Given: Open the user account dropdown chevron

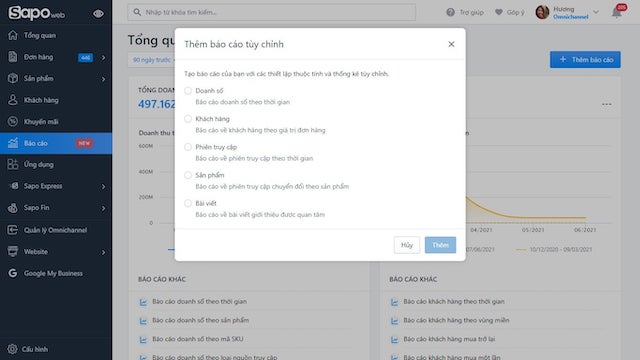Looking at the screenshot, I should pos(596,12).
